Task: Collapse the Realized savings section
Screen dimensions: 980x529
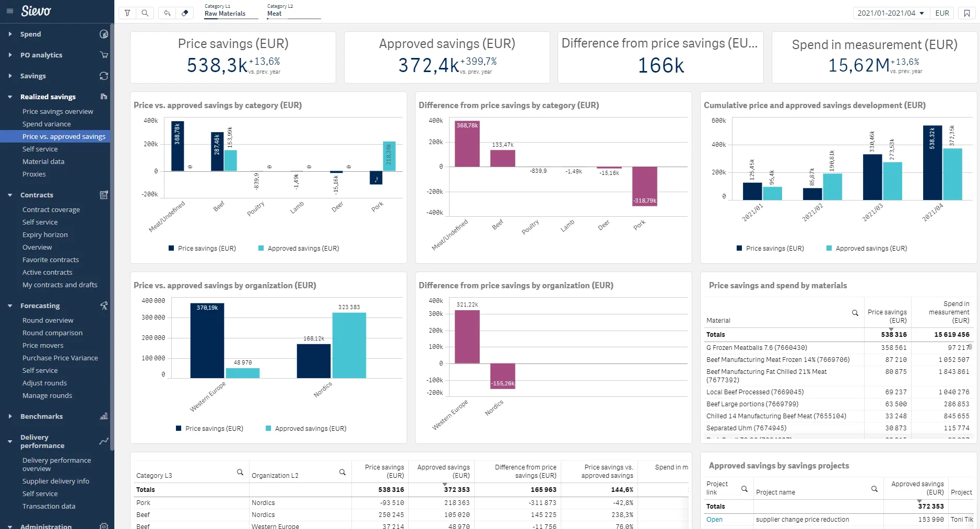Action: click(10, 97)
